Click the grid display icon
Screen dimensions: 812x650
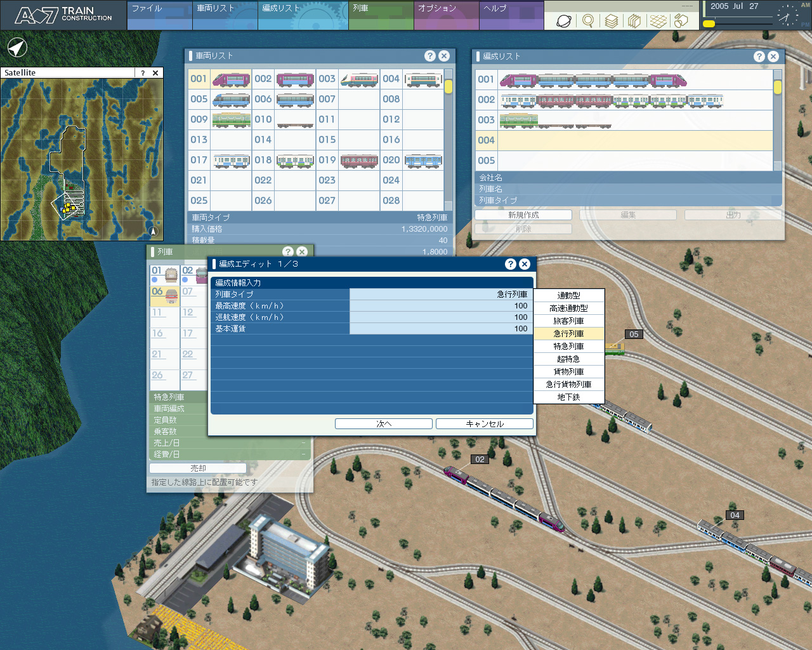658,21
